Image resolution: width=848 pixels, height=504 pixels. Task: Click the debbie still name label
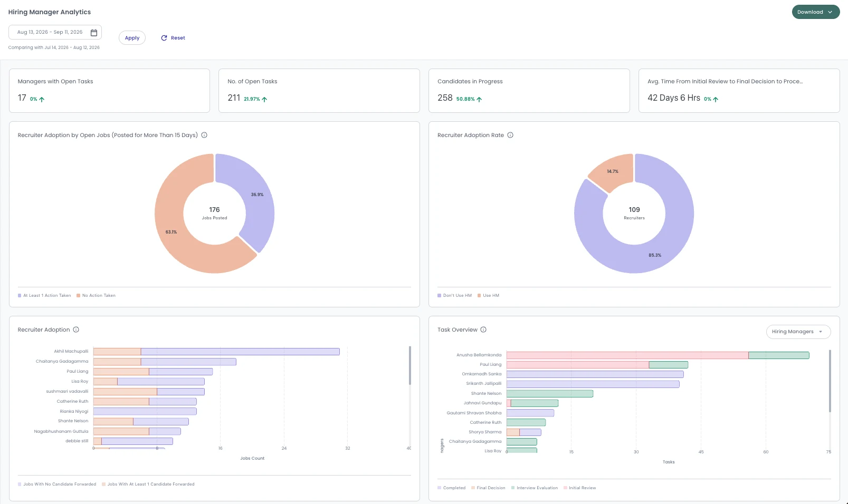[77, 441]
